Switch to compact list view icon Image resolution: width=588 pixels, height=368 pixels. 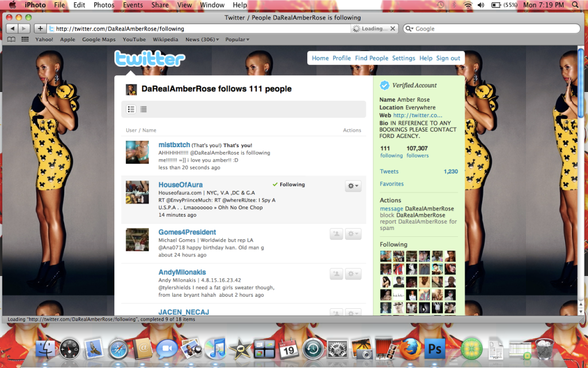coord(144,109)
